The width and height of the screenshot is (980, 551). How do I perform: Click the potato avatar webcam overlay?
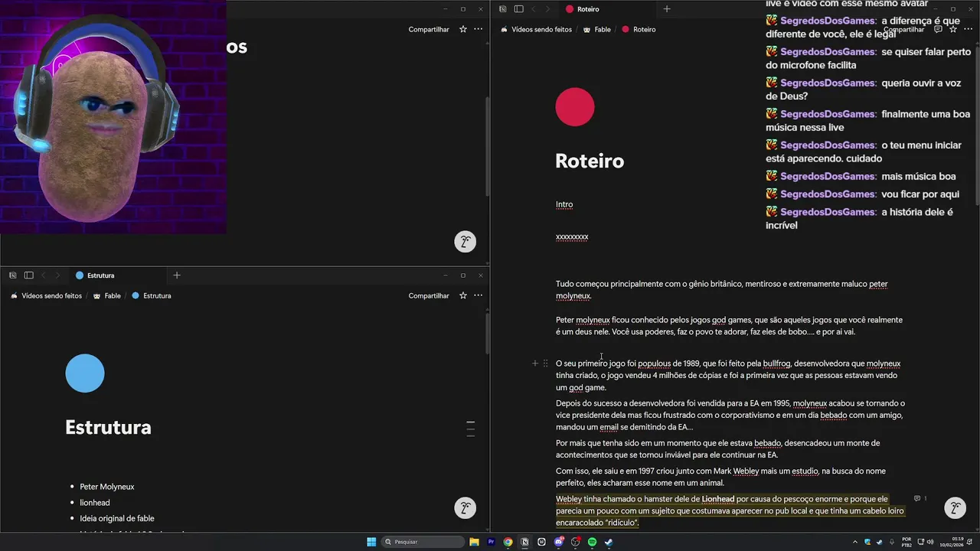point(113,116)
